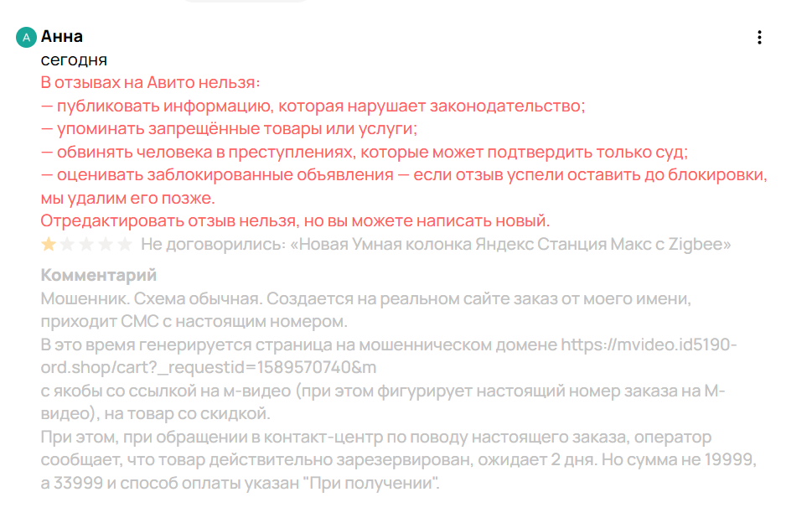
Task: Click the mvideo.id5190 fraudulent URL text
Action: click(x=649, y=344)
